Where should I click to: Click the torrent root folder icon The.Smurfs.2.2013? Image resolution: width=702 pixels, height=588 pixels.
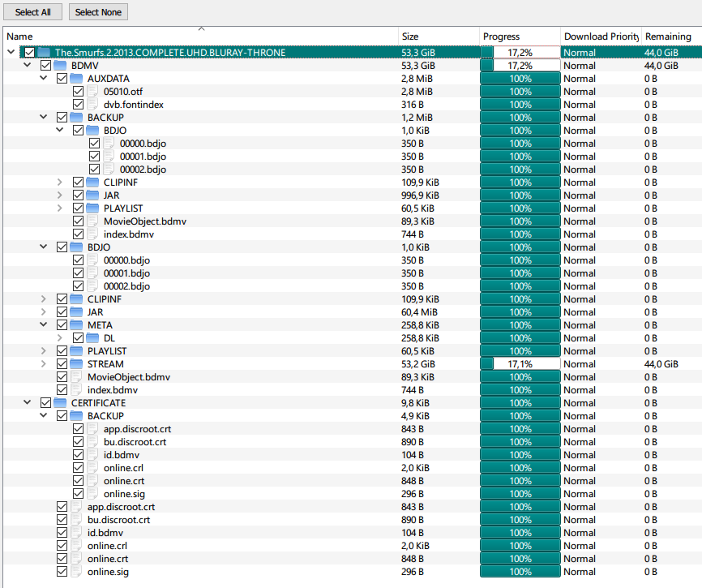[44, 53]
